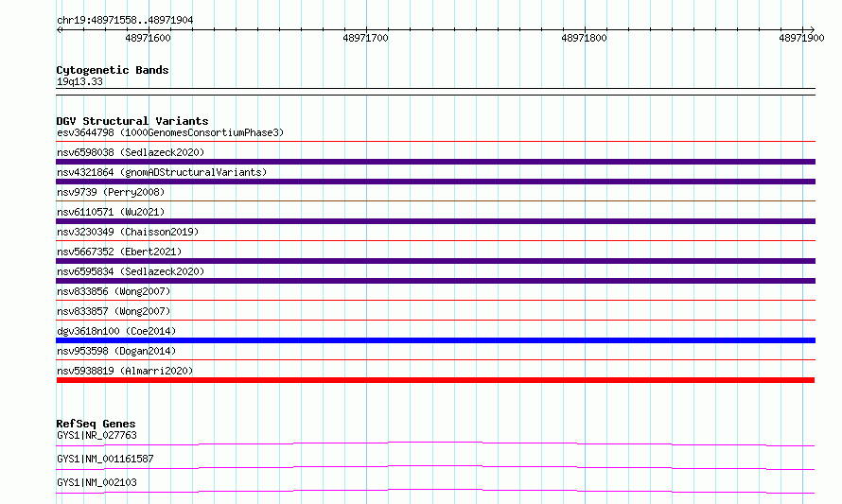Select GYS1|NM_001161587 transcript label
Screen dimensions: 842x504
click(105, 459)
